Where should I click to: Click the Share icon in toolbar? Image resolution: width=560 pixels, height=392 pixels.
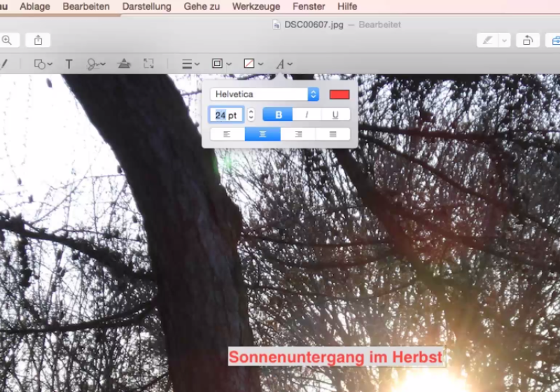38,41
